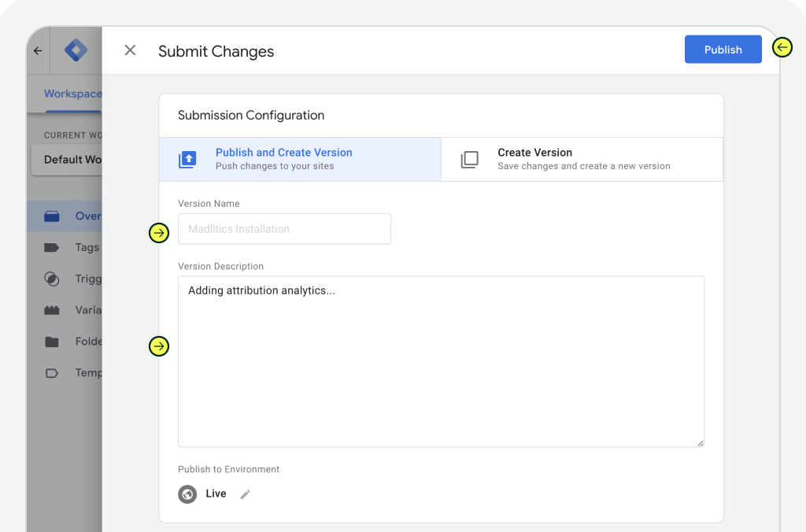The height and width of the screenshot is (532, 806).
Task: Open Tags in the sidebar
Action: tap(65, 247)
